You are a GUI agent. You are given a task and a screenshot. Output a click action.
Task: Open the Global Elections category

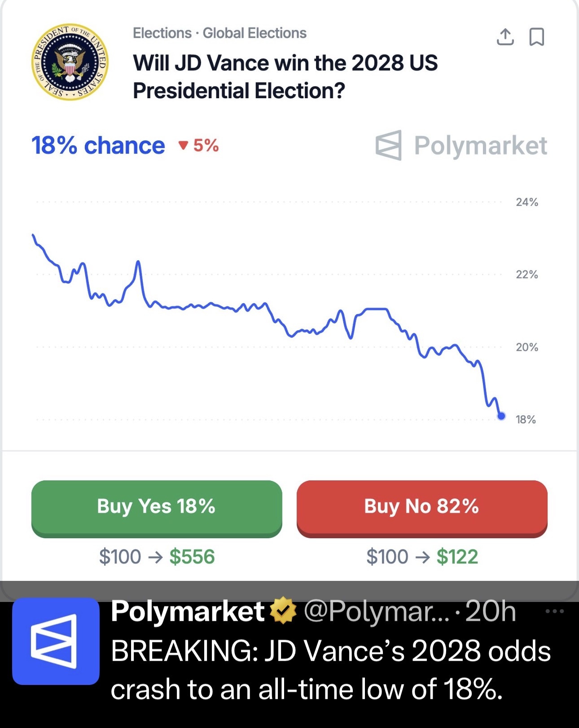pos(254,33)
